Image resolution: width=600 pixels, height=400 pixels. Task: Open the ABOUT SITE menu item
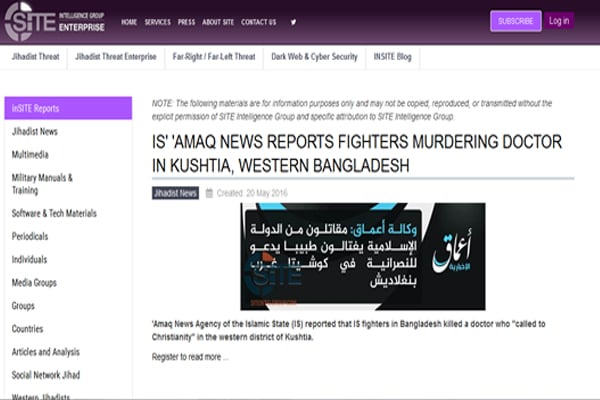pyautogui.click(x=218, y=22)
